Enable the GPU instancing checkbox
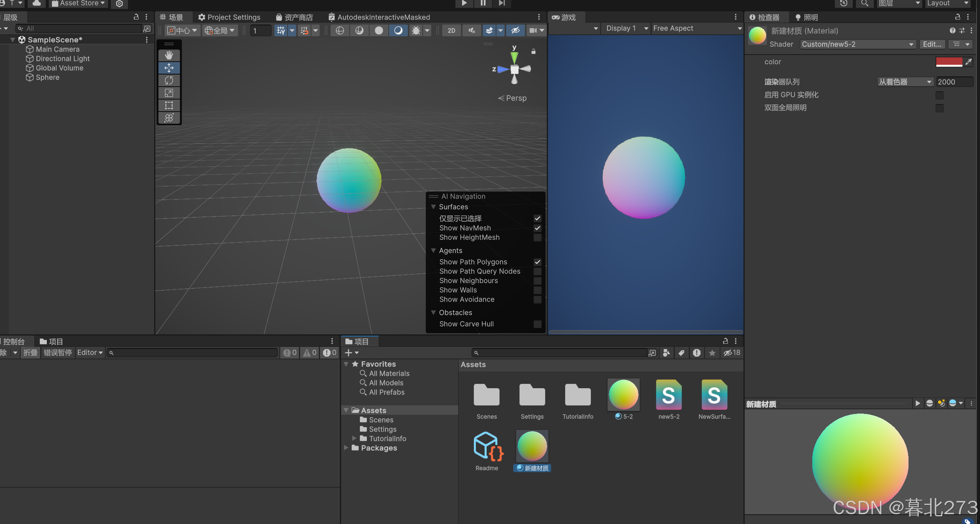The image size is (980, 524). [x=939, y=95]
